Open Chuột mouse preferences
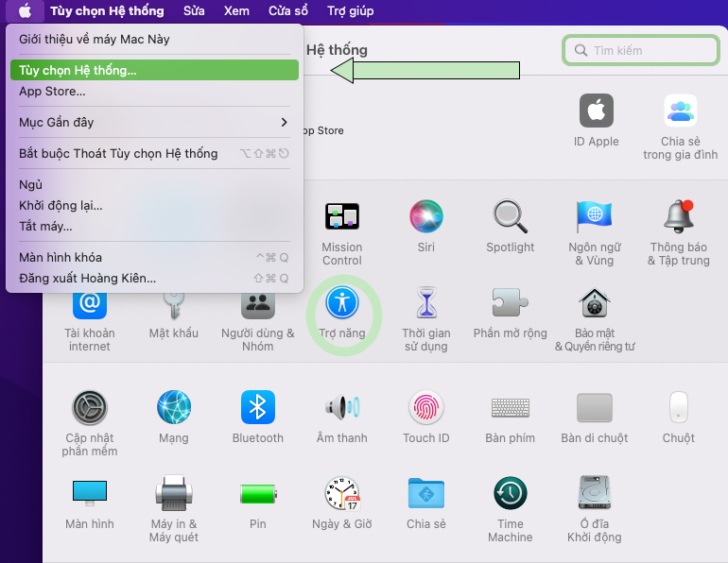The height and width of the screenshot is (563, 728). [678, 417]
